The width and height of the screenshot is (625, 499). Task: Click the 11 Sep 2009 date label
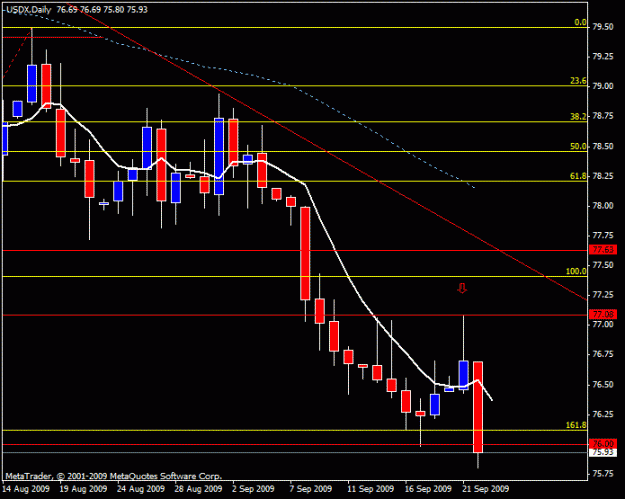371,489
